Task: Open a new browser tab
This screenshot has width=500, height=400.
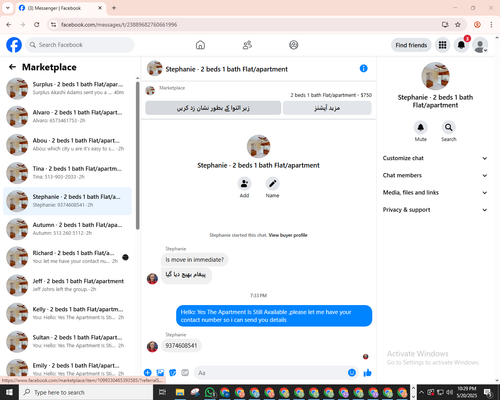Action: [x=114, y=8]
